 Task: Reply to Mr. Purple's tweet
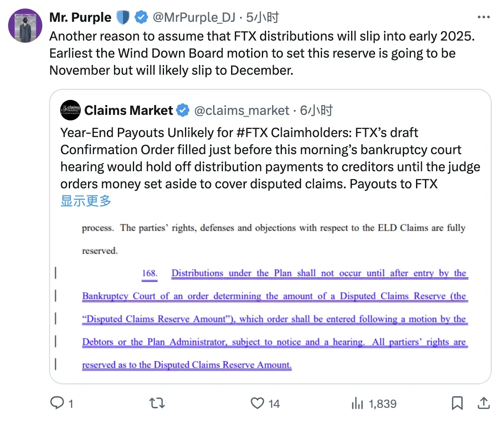click(x=57, y=403)
